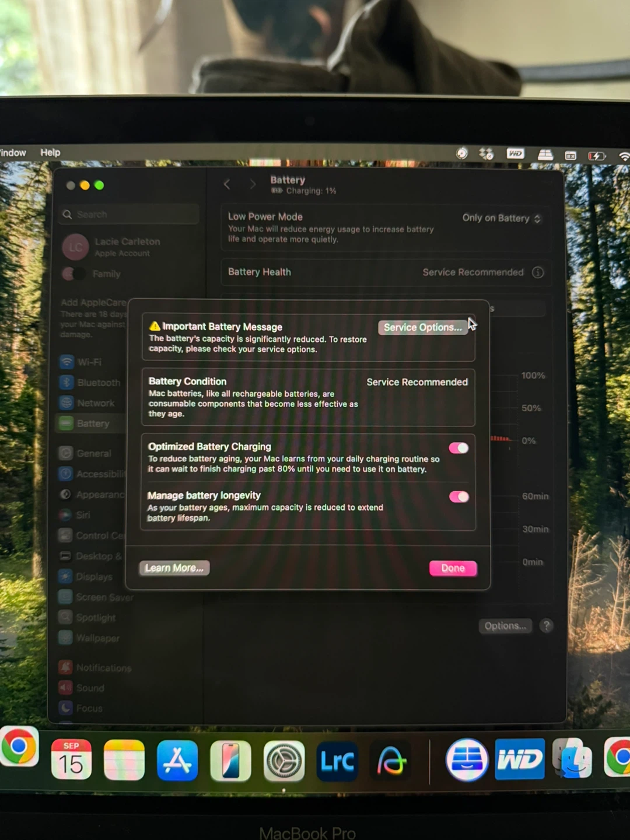Launch System Settings gear in dock
Screen dimensions: 630x840
click(284, 761)
